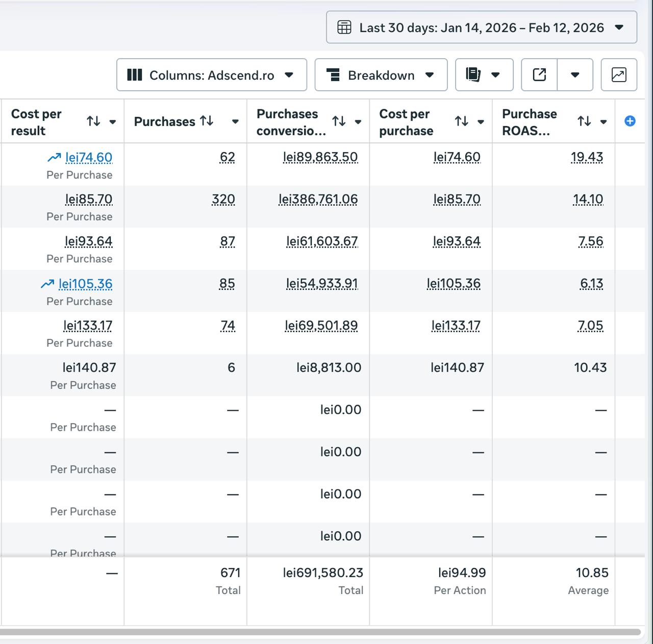Click the trend arrow icon beside lei105.36
This screenshot has height=644, width=653.
point(47,284)
